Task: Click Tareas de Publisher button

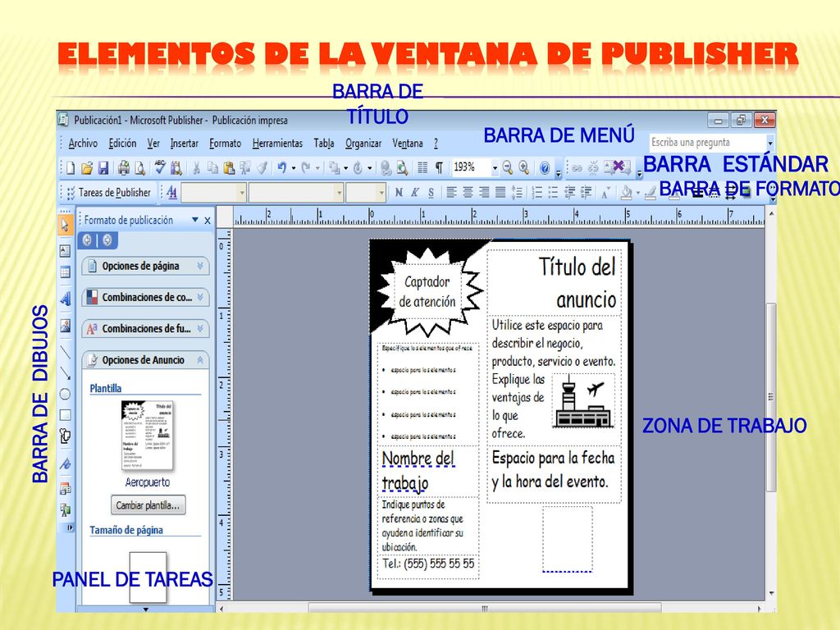Action: [109, 192]
